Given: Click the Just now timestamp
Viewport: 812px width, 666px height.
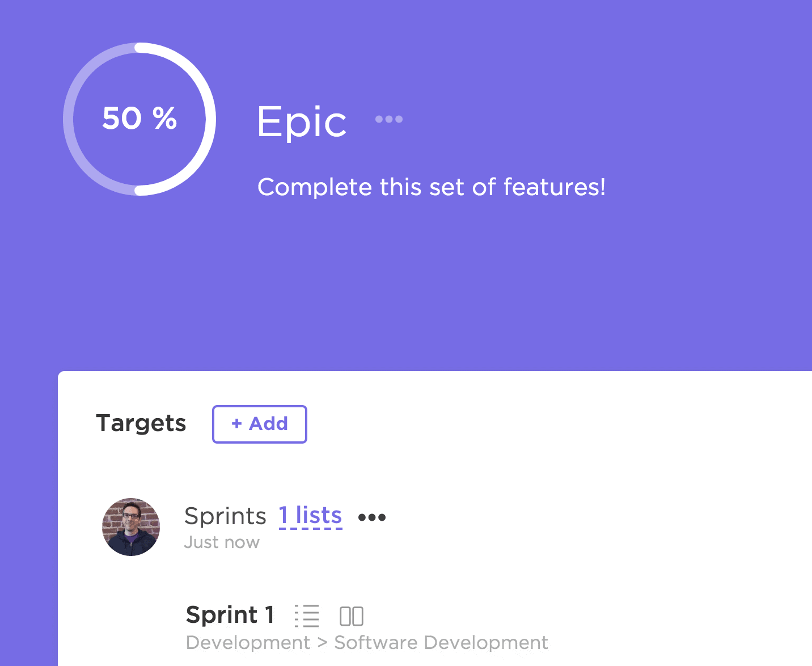Looking at the screenshot, I should click(222, 542).
